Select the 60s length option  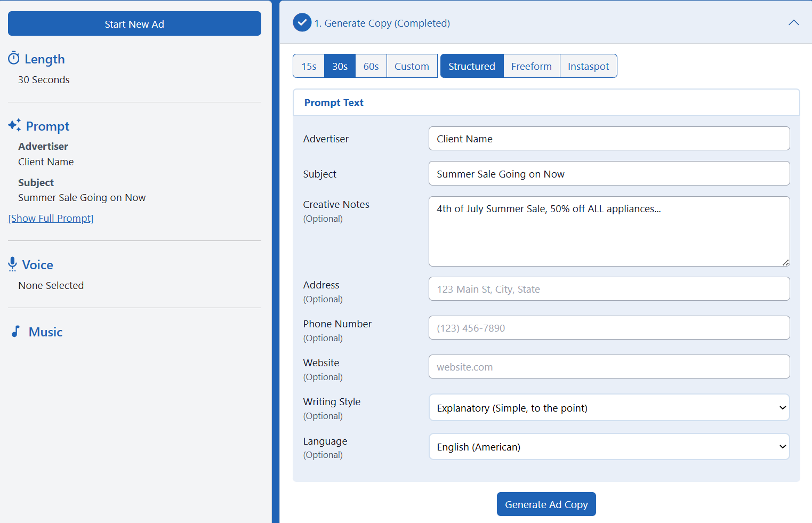pos(371,66)
